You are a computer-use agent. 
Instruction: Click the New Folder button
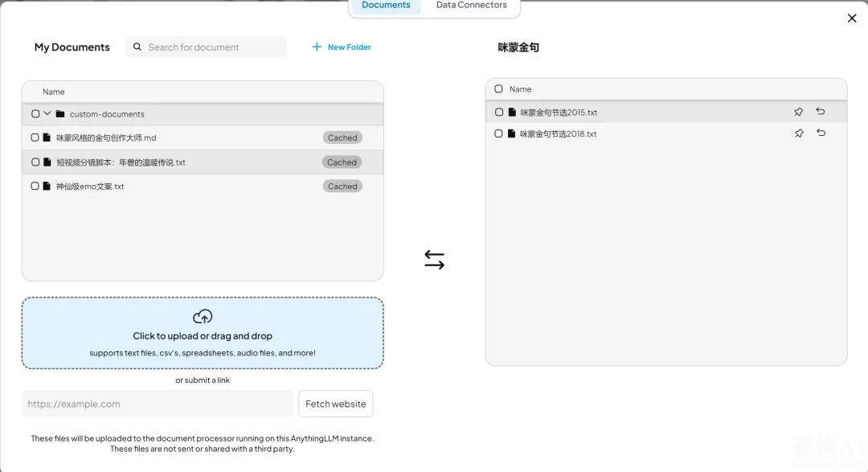click(x=342, y=47)
